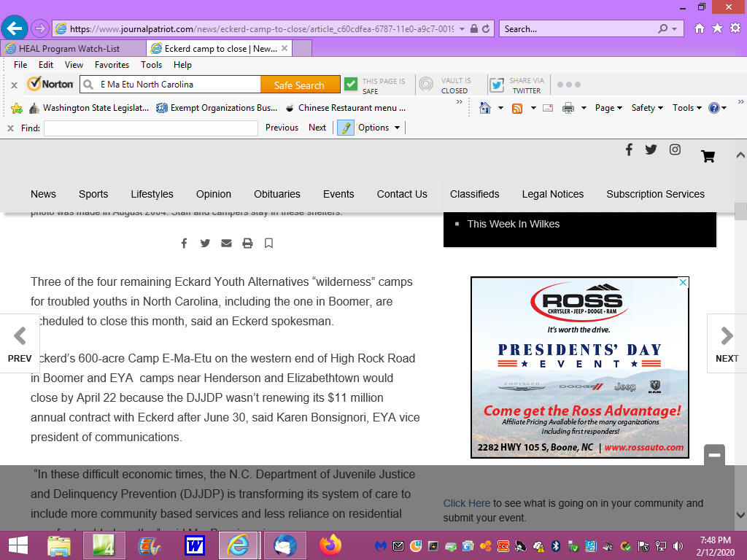Click the page scrollbar down arrow
Image resolution: width=747 pixels, height=560 pixels.
pyautogui.click(x=740, y=515)
